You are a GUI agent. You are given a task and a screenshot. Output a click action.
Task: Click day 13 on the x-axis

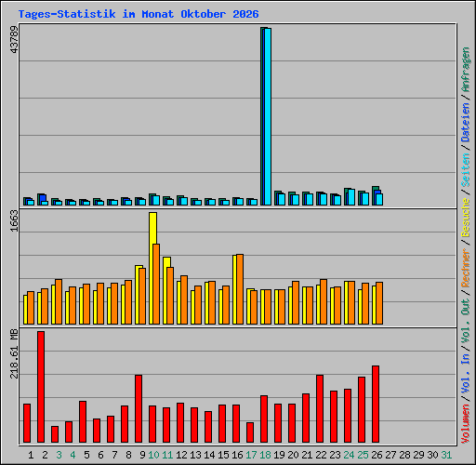pyautogui.click(x=195, y=455)
